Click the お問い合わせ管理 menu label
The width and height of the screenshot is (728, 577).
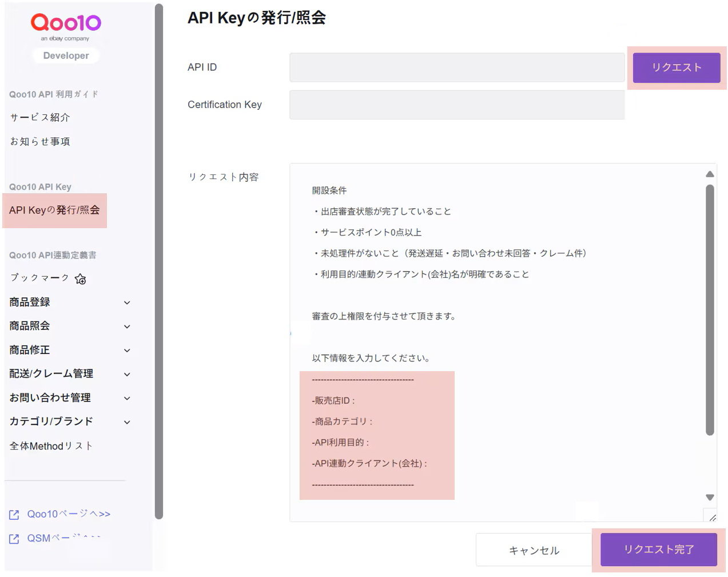coord(50,397)
